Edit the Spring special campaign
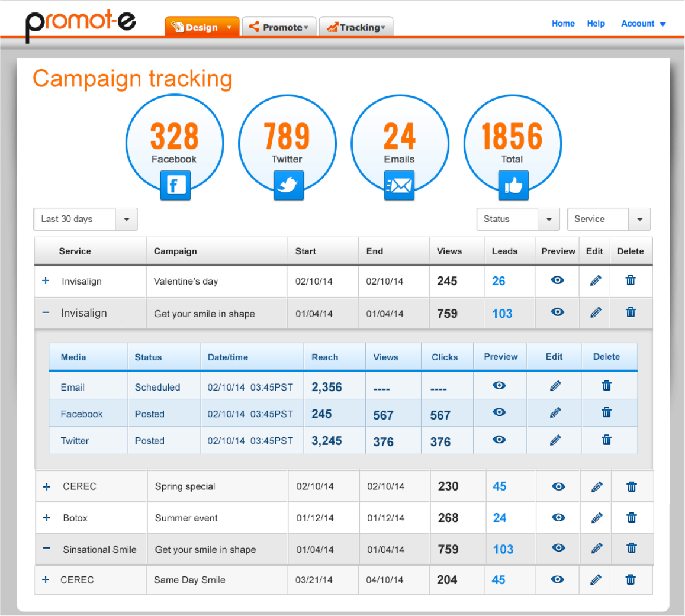 597,487
